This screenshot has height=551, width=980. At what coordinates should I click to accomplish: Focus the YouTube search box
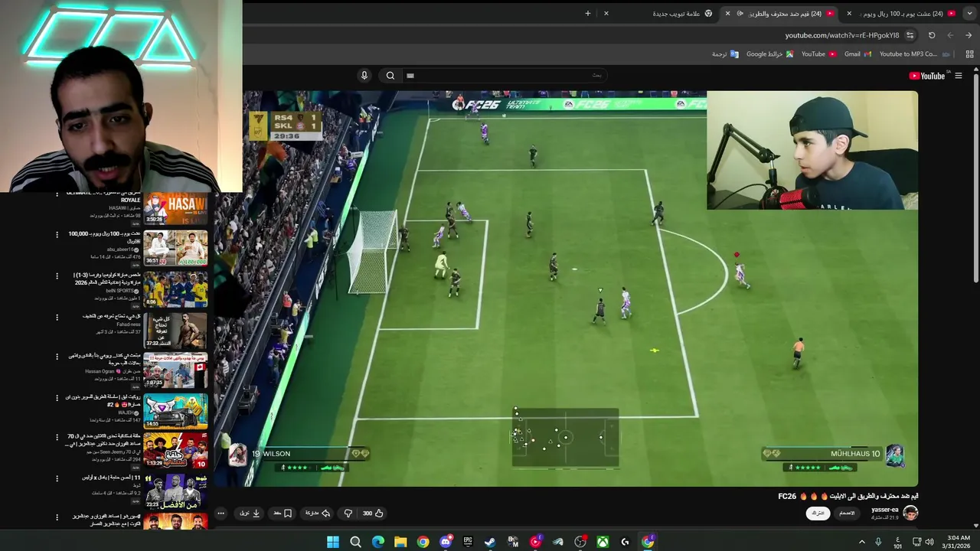505,75
